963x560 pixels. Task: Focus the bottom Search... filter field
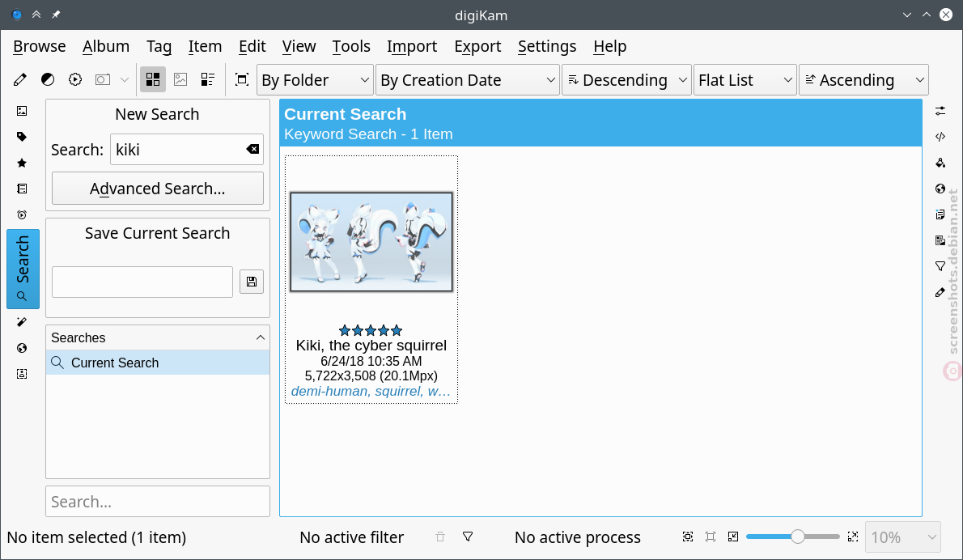158,502
